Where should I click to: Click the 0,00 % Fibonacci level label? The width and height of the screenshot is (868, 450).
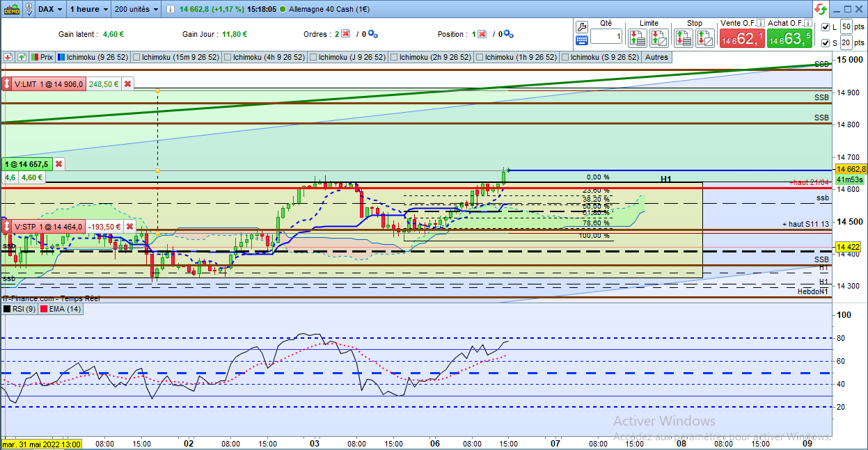598,177
